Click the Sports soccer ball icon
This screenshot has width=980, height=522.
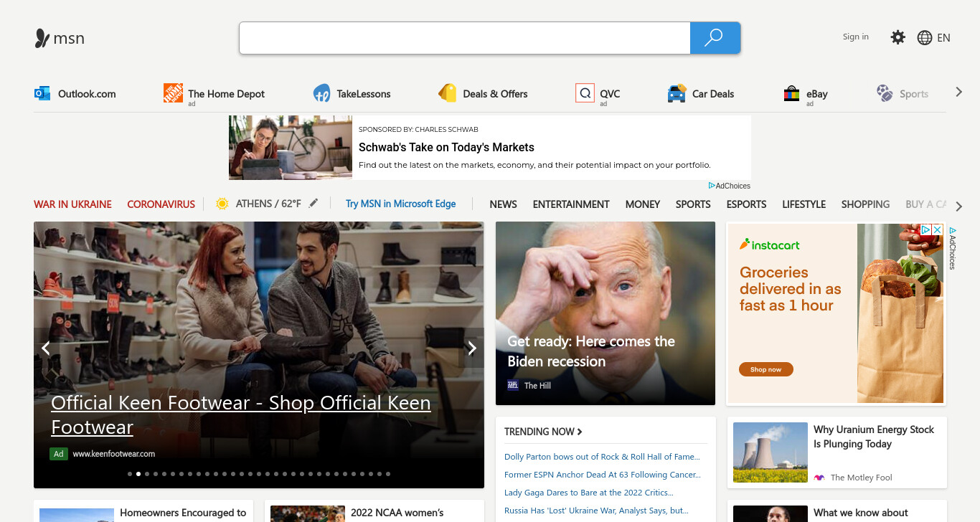(x=885, y=93)
